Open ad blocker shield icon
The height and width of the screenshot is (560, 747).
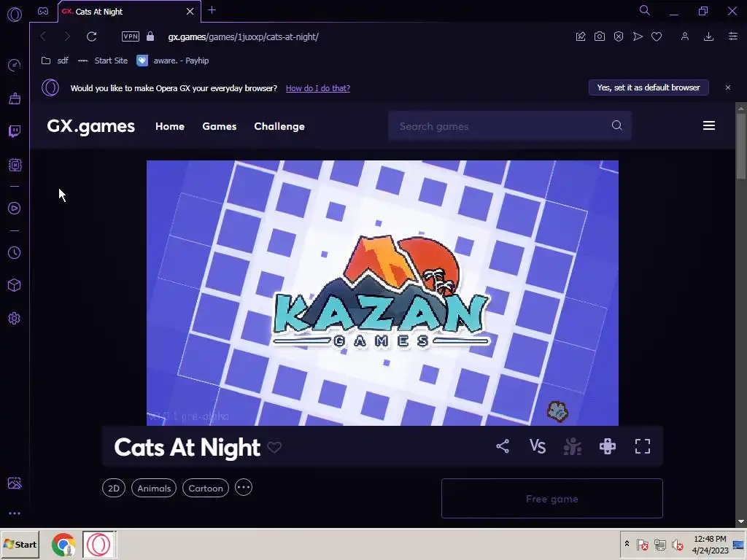point(619,36)
